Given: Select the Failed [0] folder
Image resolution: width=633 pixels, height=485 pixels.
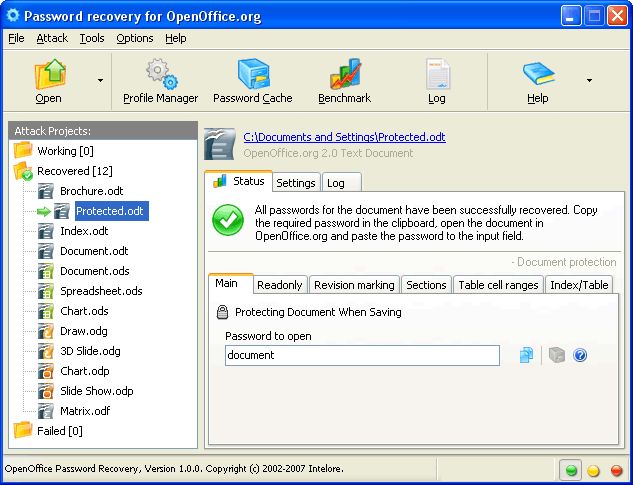Looking at the screenshot, I should coord(59,431).
